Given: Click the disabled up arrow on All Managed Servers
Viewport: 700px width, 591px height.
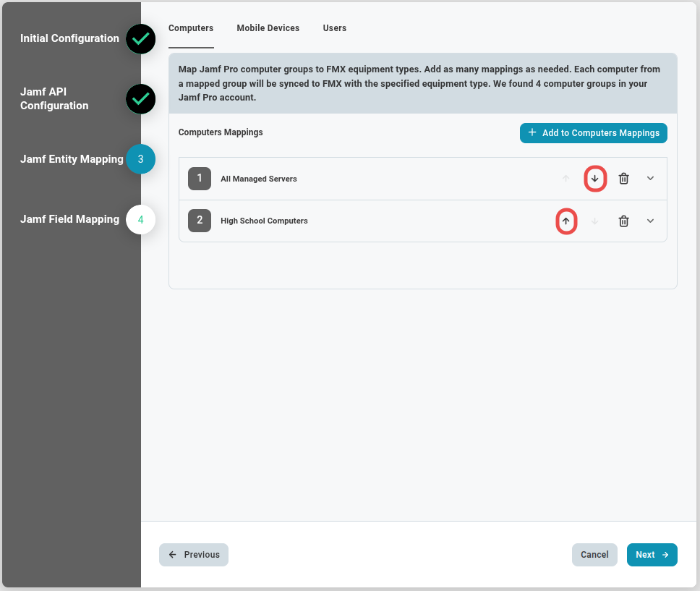Looking at the screenshot, I should (x=566, y=179).
